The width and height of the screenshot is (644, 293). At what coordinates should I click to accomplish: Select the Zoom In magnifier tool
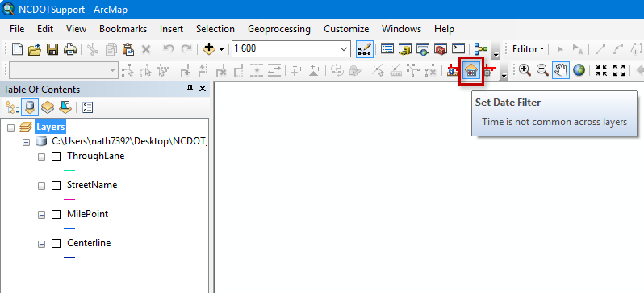click(x=525, y=70)
